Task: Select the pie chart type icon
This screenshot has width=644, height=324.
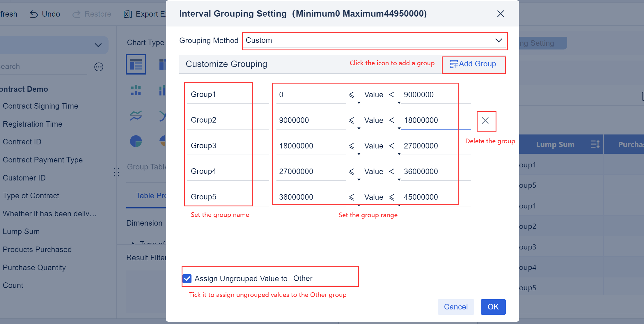Action: coord(136,141)
